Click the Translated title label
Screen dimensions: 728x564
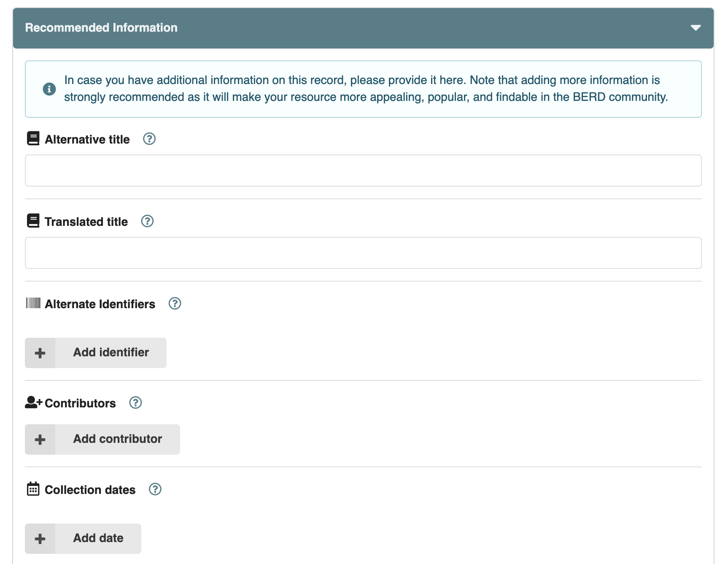coord(86,222)
